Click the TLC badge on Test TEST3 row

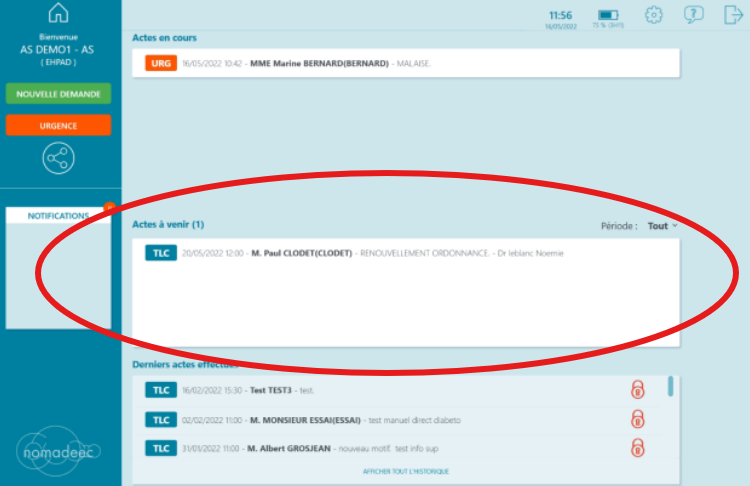pyautogui.click(x=161, y=390)
